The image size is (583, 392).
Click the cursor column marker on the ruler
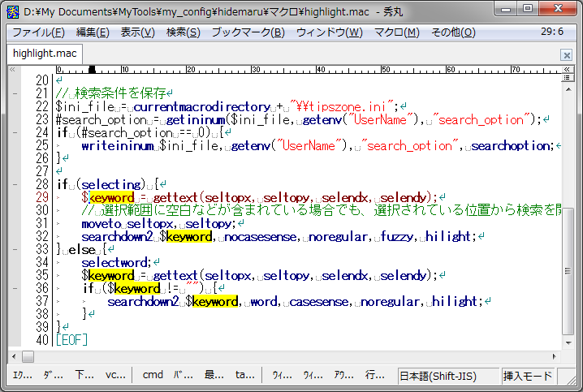(x=92, y=70)
